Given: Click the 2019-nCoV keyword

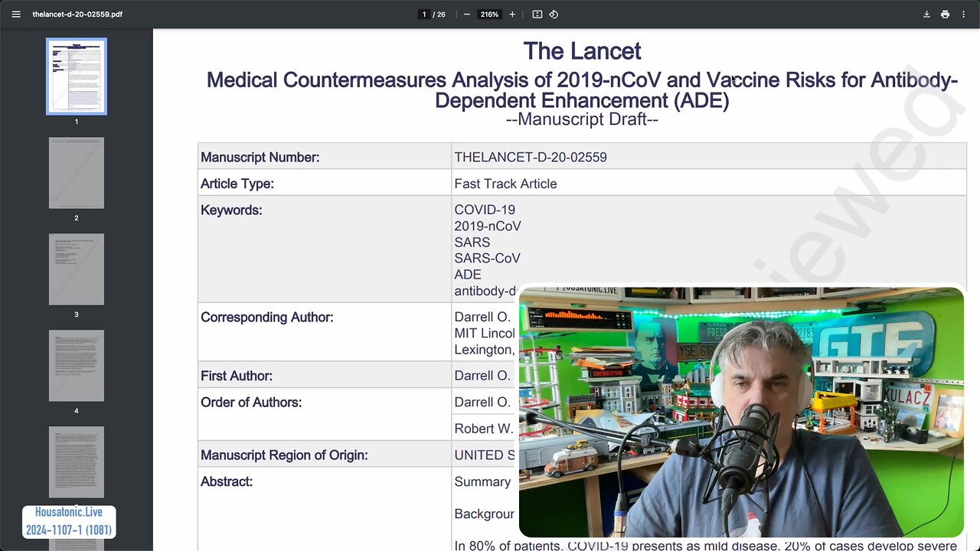Looking at the screenshot, I should (x=488, y=226).
